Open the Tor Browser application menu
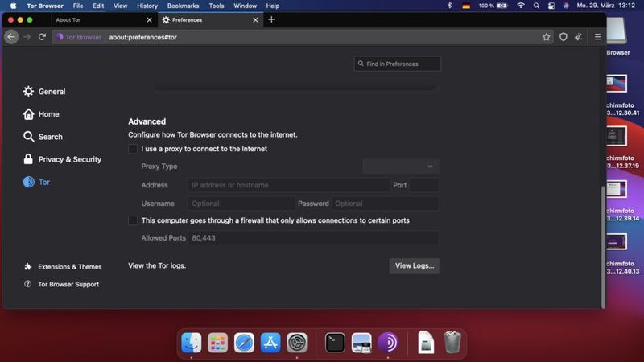The image size is (644, 362). click(45, 6)
